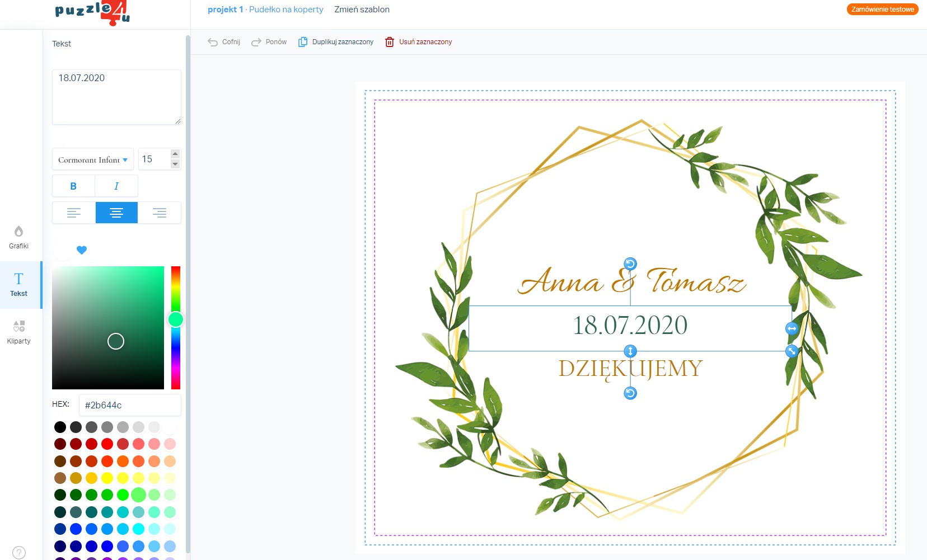Toggle bold text formatting

pyautogui.click(x=73, y=186)
